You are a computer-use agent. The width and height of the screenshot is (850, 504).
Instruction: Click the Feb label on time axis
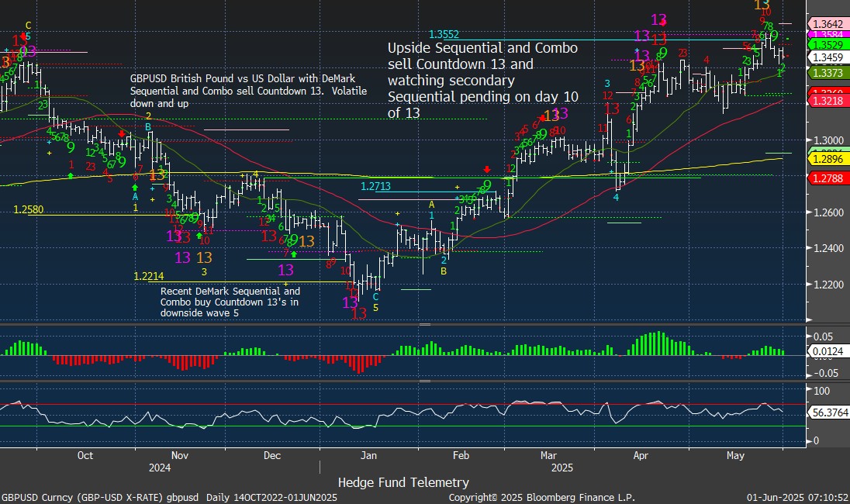(x=461, y=455)
